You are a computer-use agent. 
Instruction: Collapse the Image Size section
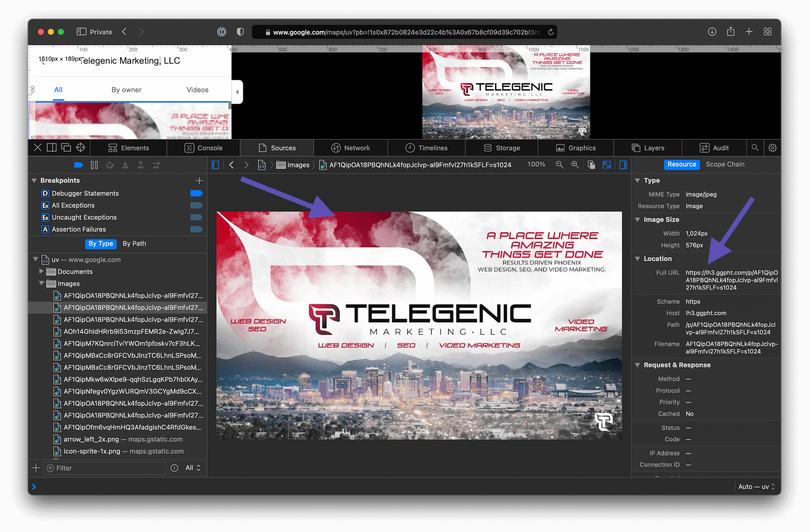pos(638,219)
